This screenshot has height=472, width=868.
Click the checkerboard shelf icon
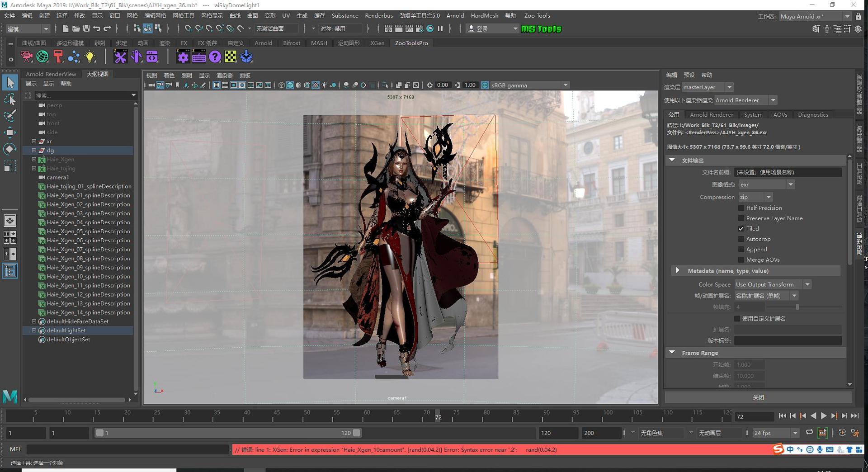click(x=231, y=57)
